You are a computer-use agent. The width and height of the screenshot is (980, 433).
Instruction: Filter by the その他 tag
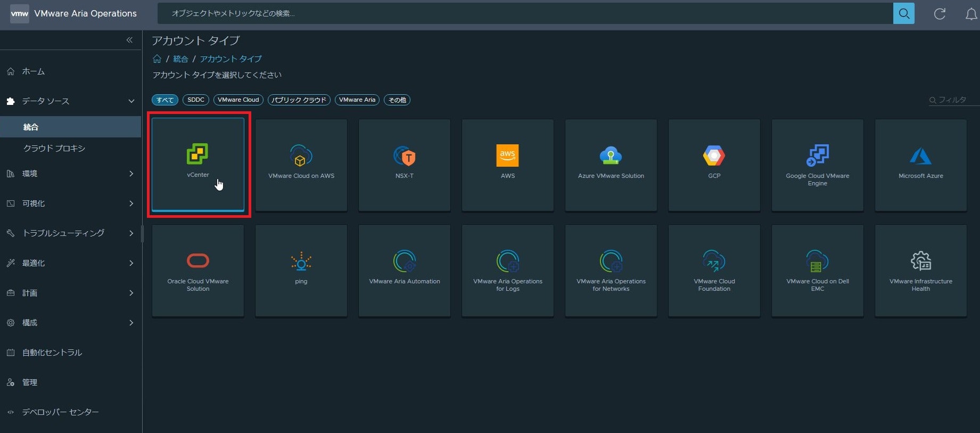(397, 100)
